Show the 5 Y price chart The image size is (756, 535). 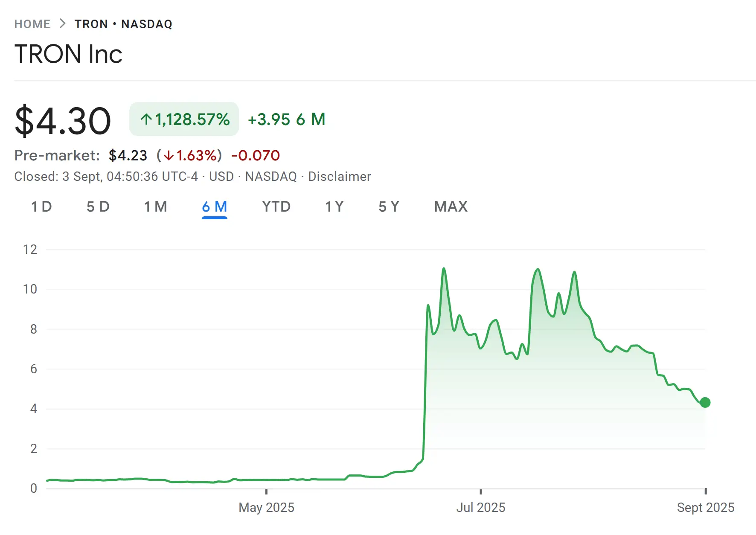389,207
